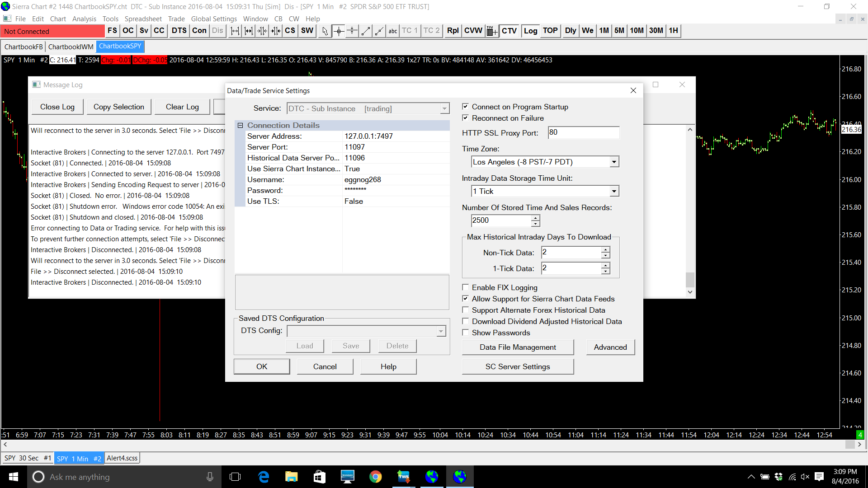Viewport: 868px width, 488px height.
Task: Uncheck Connect on Program Startup
Action: 465,107
